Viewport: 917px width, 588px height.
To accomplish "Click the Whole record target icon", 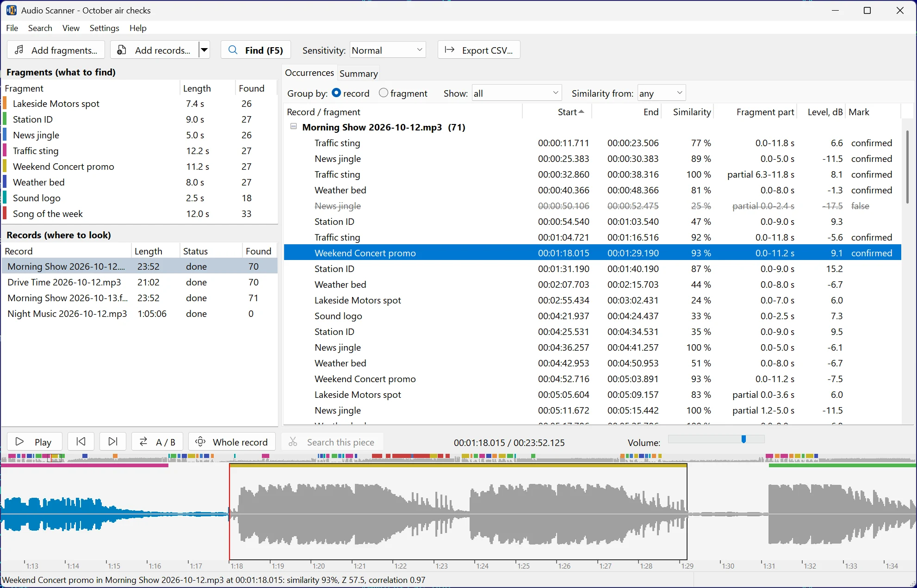I will (200, 442).
